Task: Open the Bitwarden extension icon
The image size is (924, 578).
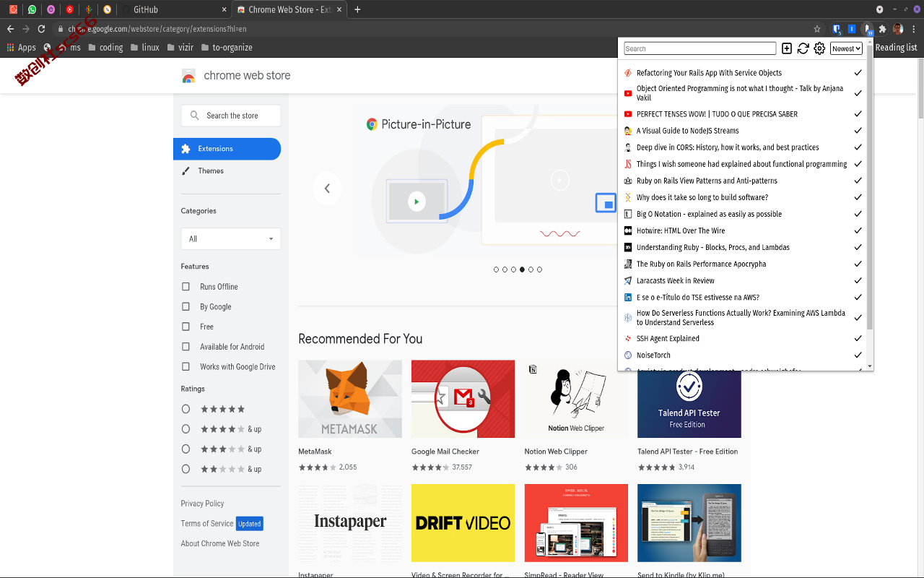Action: (x=837, y=29)
